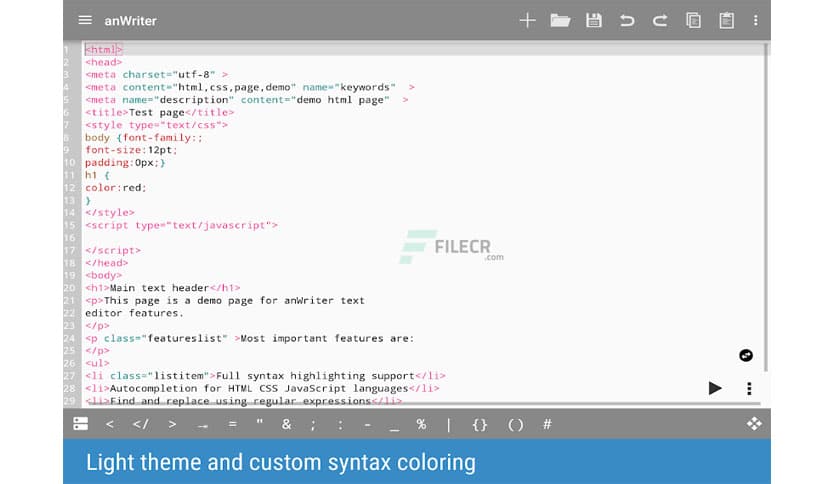Click the <body> tag line
The height and width of the screenshot is (484, 836).
tap(103, 275)
